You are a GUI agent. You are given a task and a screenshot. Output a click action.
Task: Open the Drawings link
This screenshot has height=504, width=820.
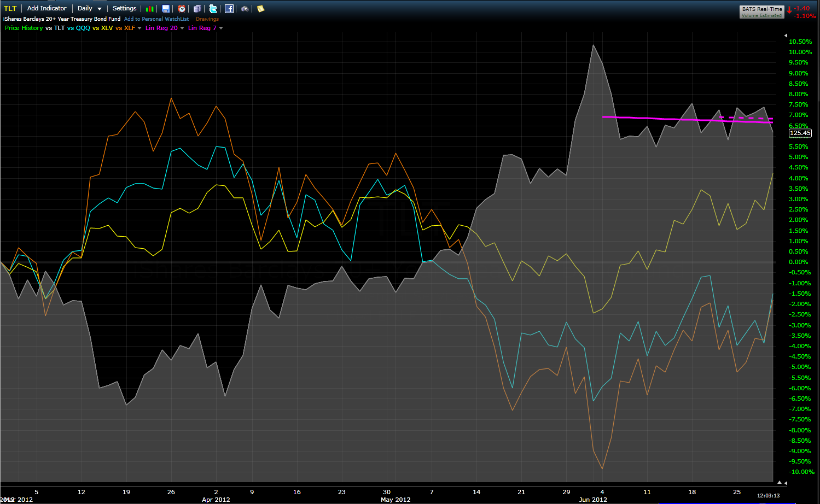tap(207, 19)
